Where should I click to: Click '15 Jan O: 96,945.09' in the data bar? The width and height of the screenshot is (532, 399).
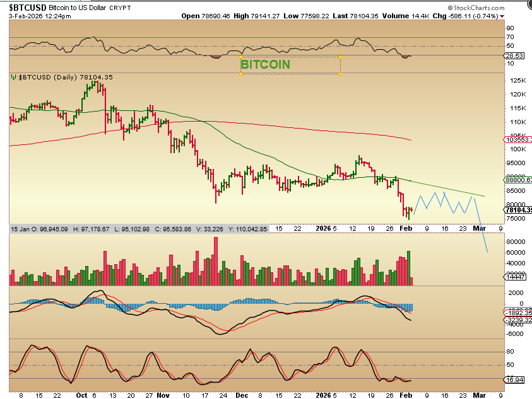pos(39,229)
